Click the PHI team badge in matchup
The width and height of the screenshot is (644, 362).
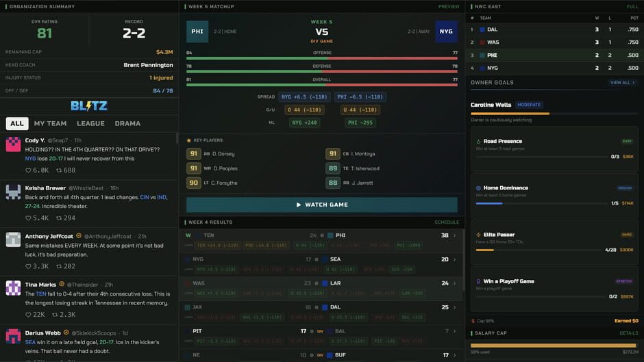(197, 31)
